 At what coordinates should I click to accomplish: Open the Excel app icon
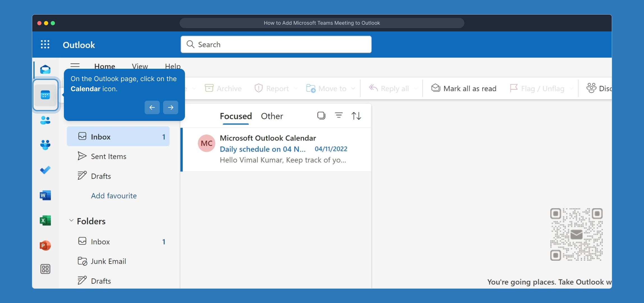pos(45,221)
